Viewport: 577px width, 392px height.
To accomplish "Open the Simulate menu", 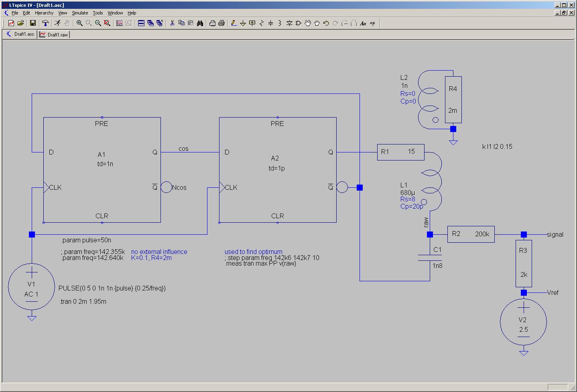I will tap(79, 13).
